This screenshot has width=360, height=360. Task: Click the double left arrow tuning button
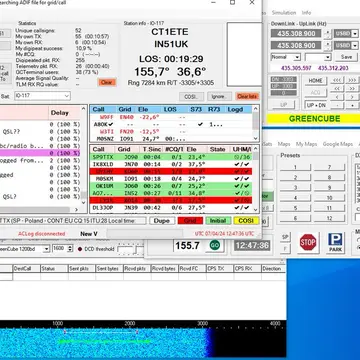tap(337, 89)
